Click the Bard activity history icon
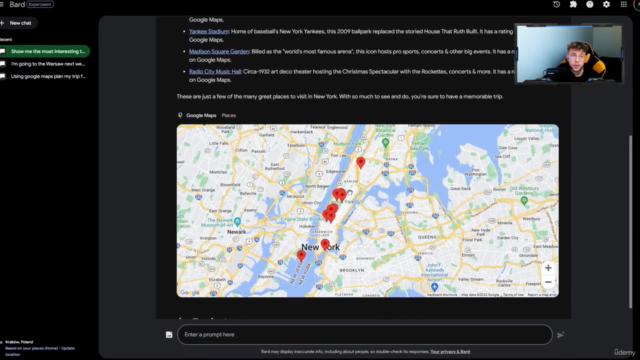640x360 pixels. 557,4
